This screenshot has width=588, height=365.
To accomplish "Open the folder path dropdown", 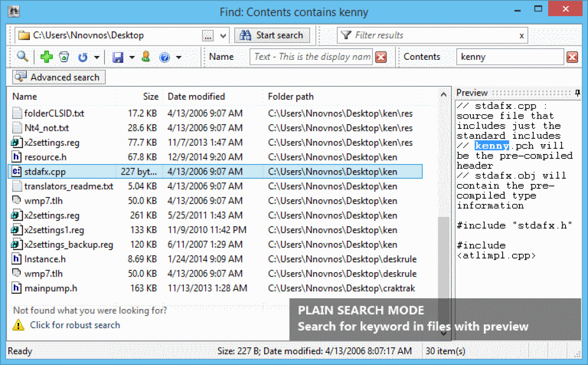I will tap(223, 35).
